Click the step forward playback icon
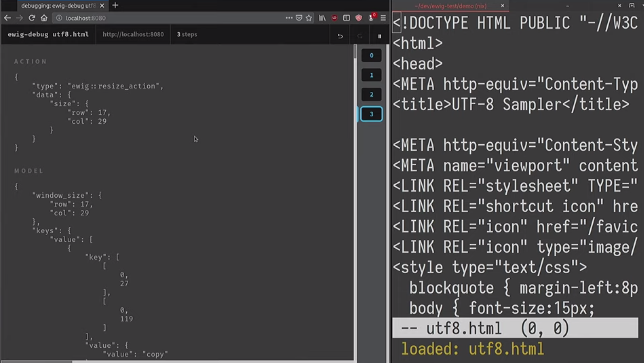This screenshot has width=644, height=363. [x=360, y=36]
